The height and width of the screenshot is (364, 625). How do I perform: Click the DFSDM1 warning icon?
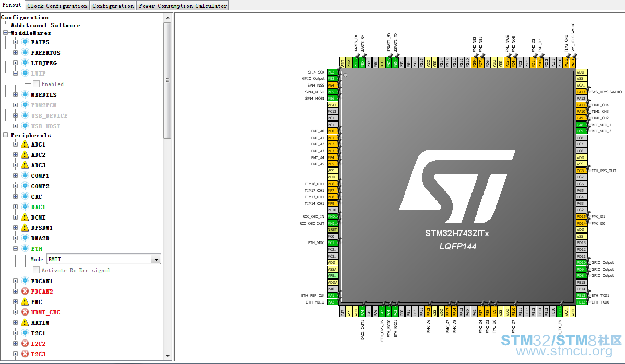25,227
